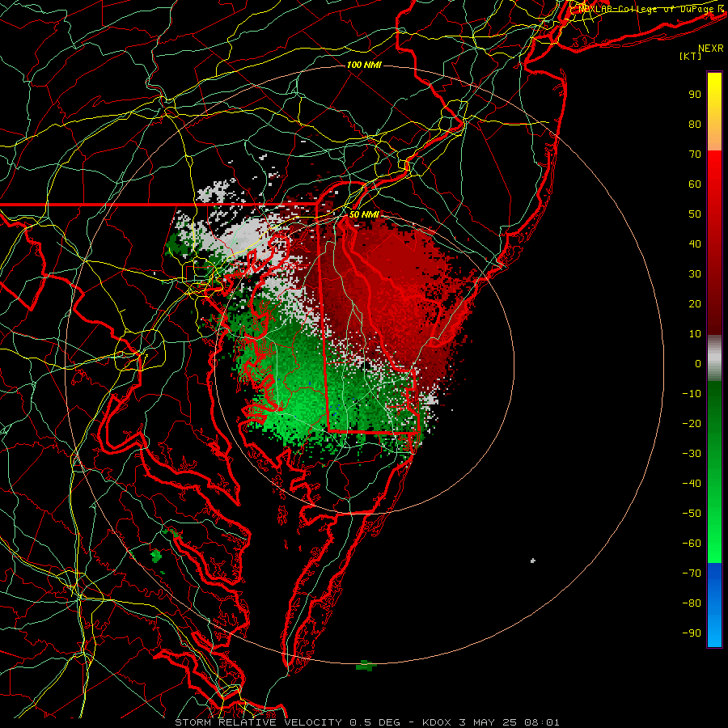Select the "STORM RELATIVE VELOCITY 0.5 DEG" caption text
Image resolution: width=728 pixels, height=728 pixels.
287,722
